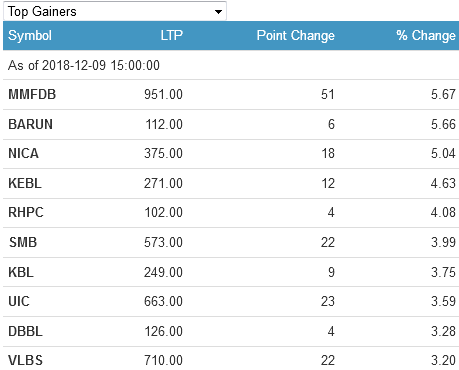The height and width of the screenshot is (370, 459).
Task: Open the KEBL symbol link
Action: click(x=25, y=183)
